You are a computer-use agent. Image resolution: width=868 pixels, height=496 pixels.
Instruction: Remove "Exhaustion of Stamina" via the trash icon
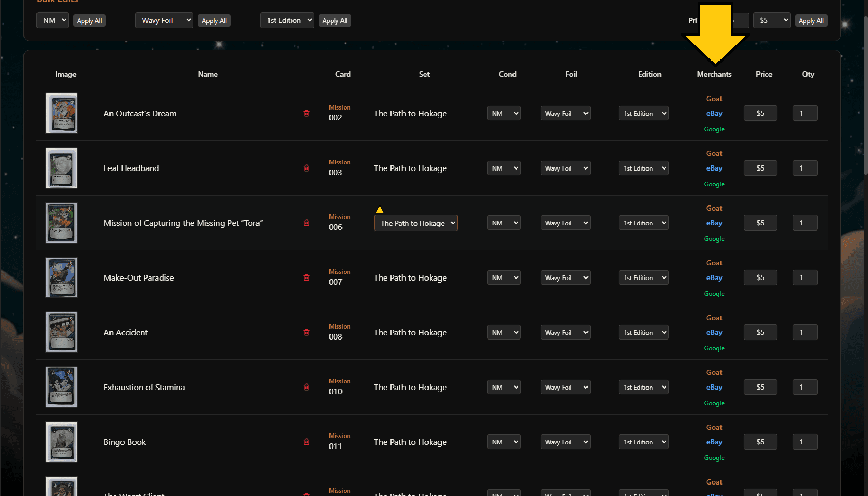pos(307,387)
